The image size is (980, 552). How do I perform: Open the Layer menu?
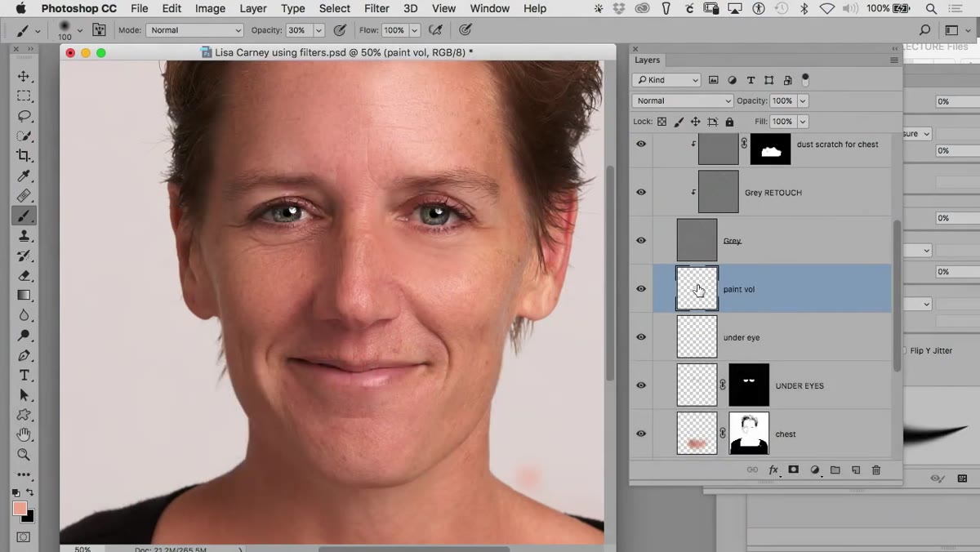pos(253,8)
